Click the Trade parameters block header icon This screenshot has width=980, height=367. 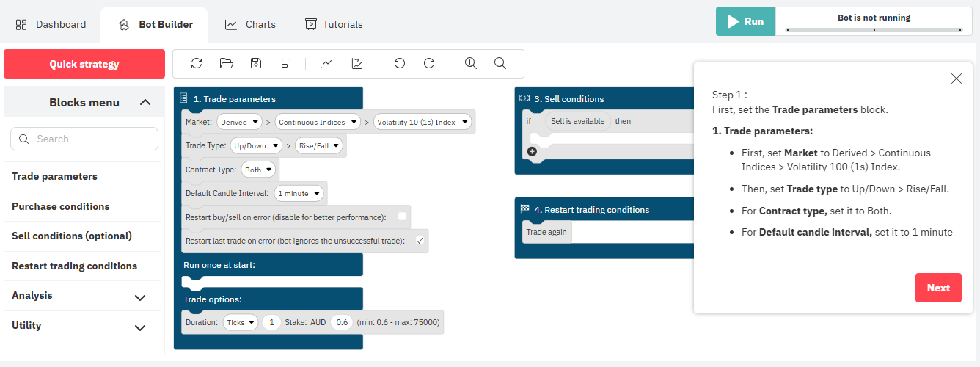[183, 98]
